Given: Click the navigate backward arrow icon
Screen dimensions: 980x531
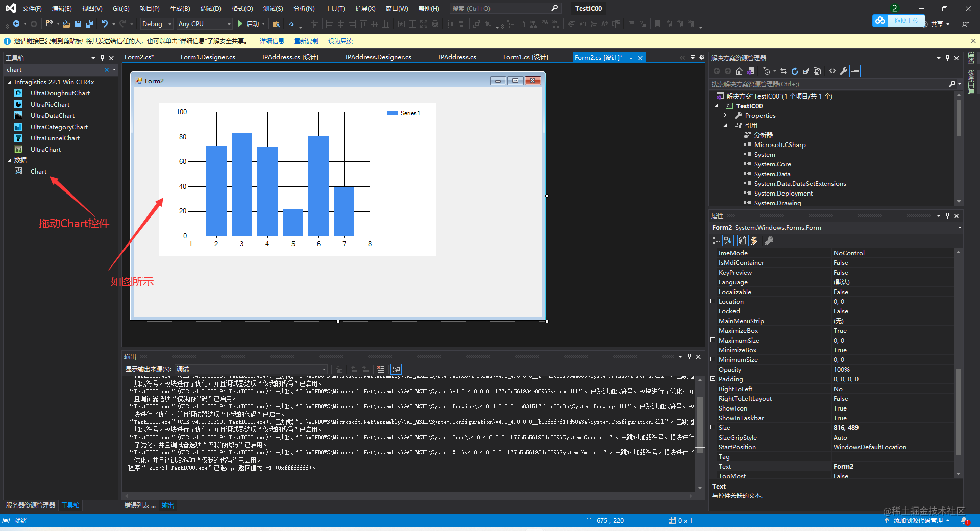Looking at the screenshot, I should click(16, 24).
